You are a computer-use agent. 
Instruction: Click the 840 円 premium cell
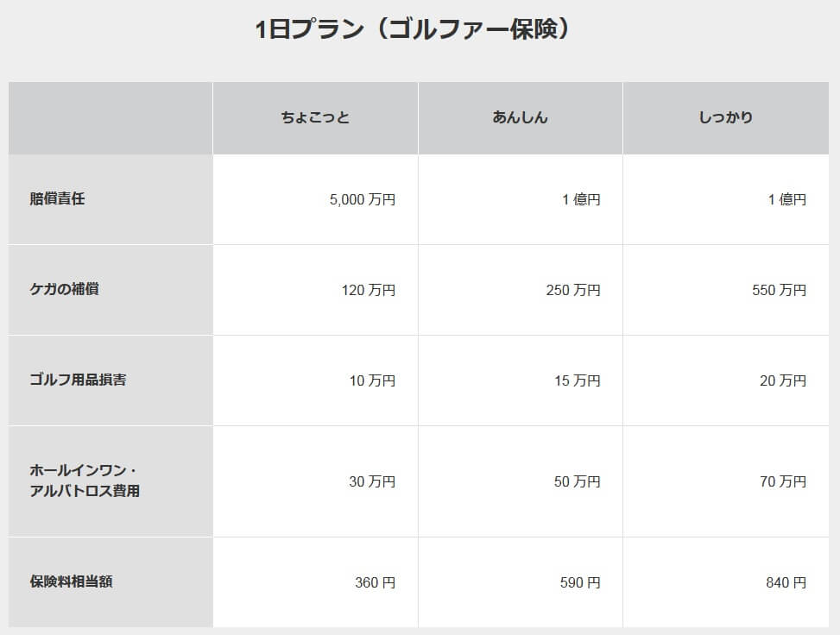point(786,582)
